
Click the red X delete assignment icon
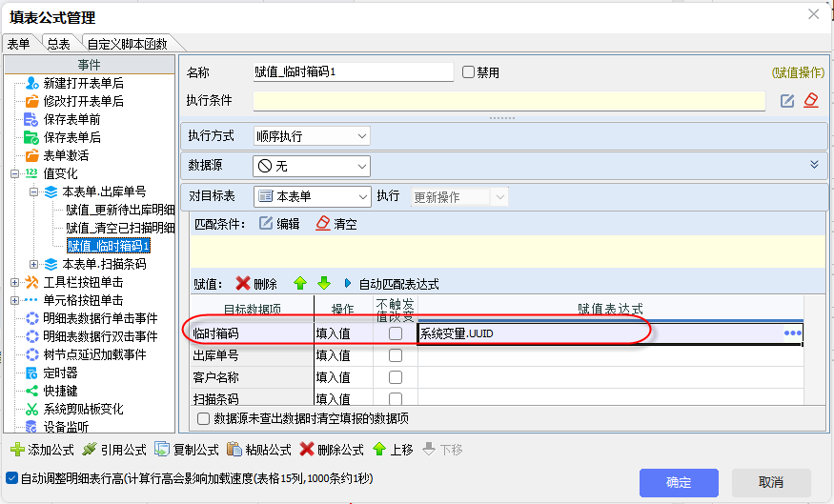coord(243,284)
